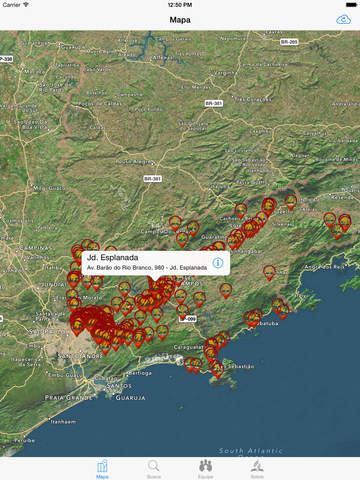Image resolution: width=360 pixels, height=480 pixels.
Task: Open the Equipe binoculars tab
Action: (205, 469)
